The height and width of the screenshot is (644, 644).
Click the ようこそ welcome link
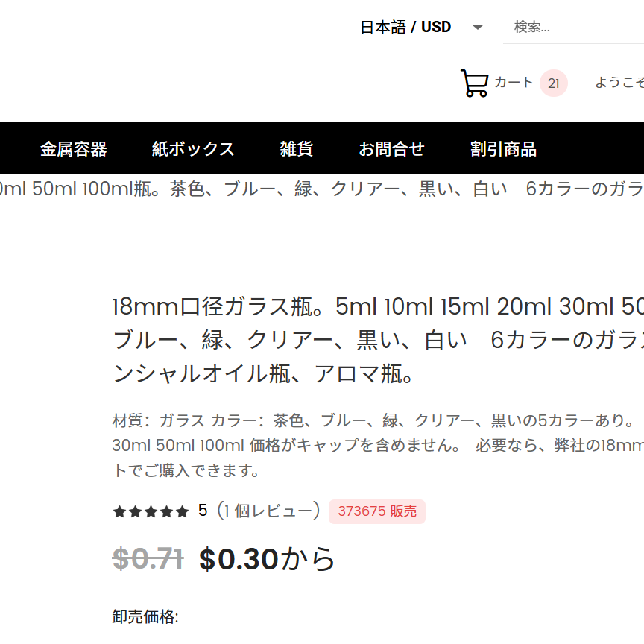pyautogui.click(x=619, y=83)
